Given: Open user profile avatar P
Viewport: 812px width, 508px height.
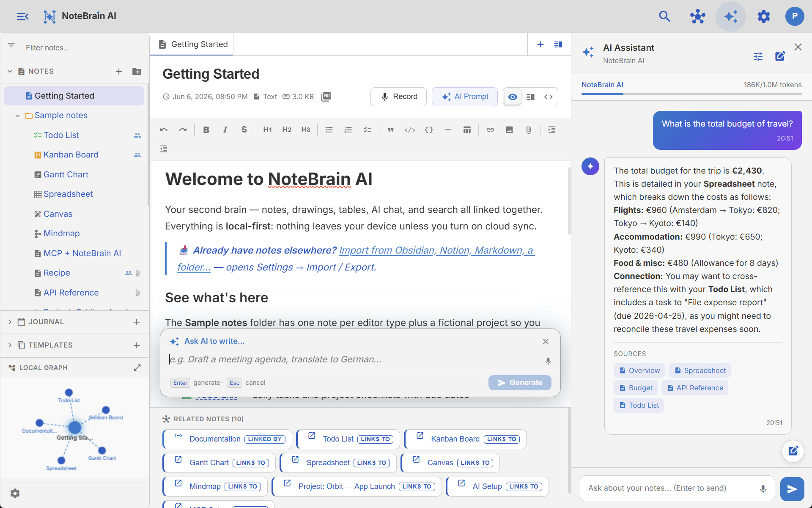Looking at the screenshot, I should 795,17.
